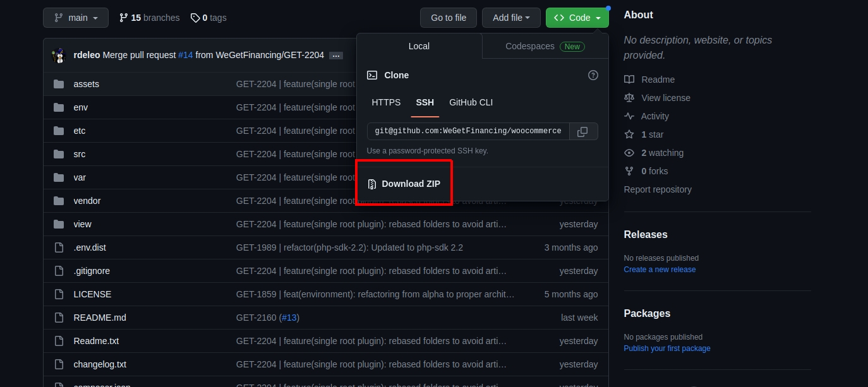Click the .env.dist file icon

pyautogui.click(x=59, y=247)
